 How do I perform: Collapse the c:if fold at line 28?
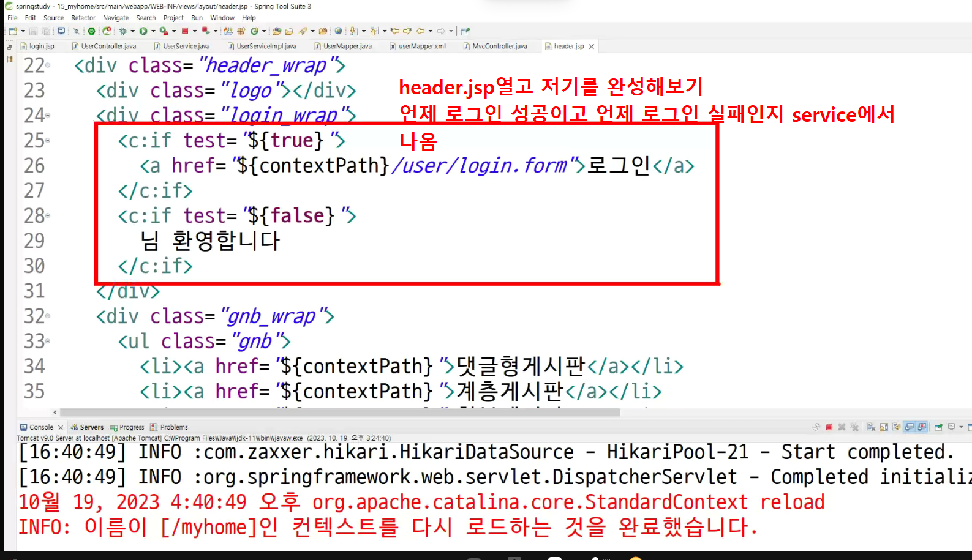tap(48, 215)
